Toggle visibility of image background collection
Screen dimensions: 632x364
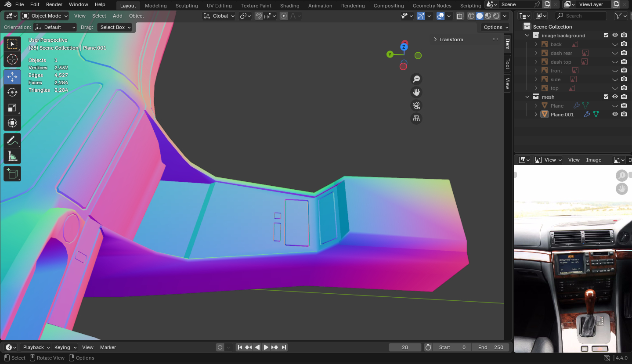[x=615, y=35]
